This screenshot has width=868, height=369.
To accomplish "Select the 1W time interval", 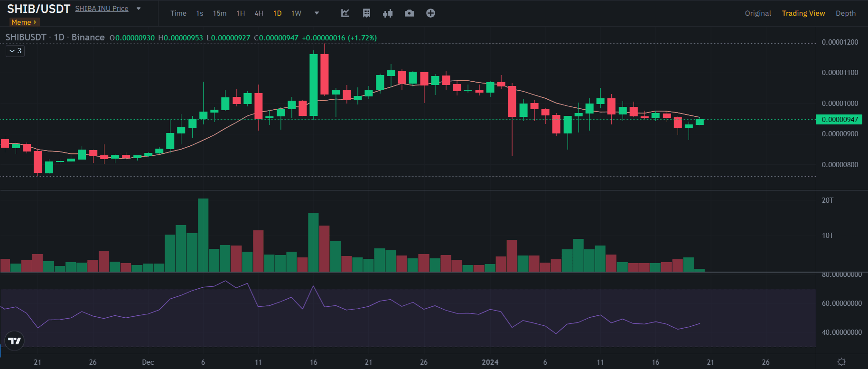I will (x=296, y=13).
